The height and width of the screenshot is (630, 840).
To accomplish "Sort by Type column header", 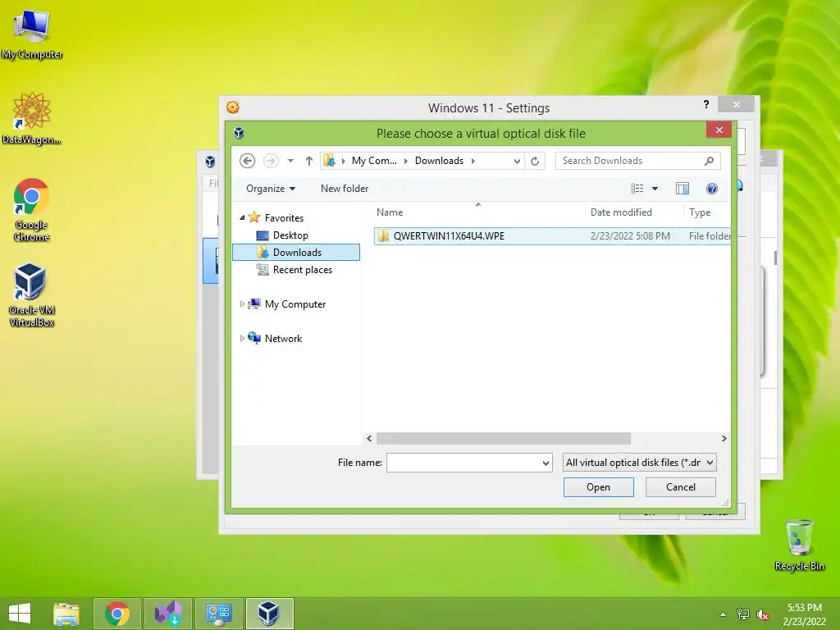I will (x=700, y=212).
